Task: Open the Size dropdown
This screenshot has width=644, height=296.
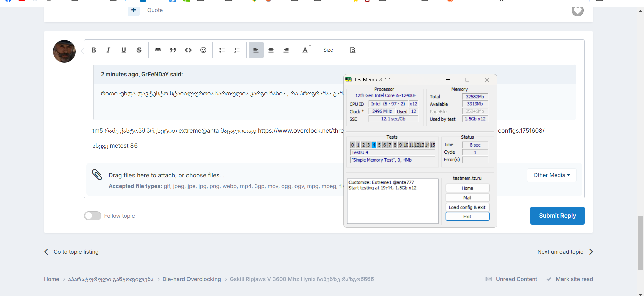Action: click(x=331, y=50)
